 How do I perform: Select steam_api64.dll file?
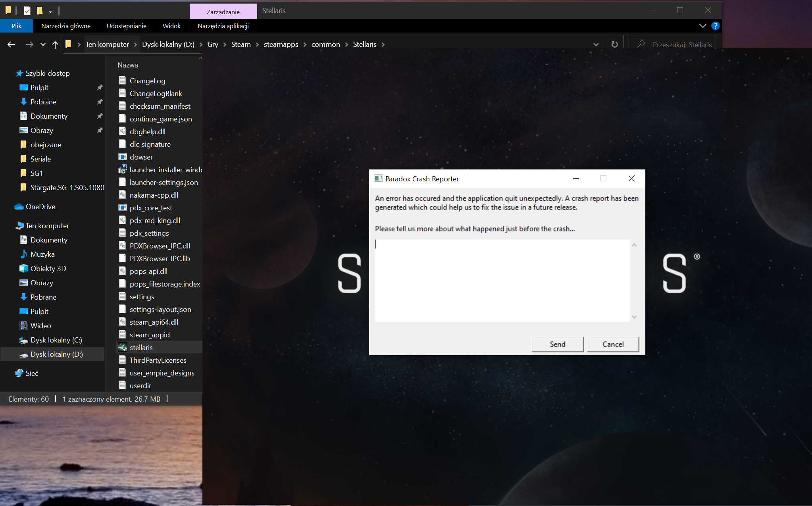click(x=154, y=322)
